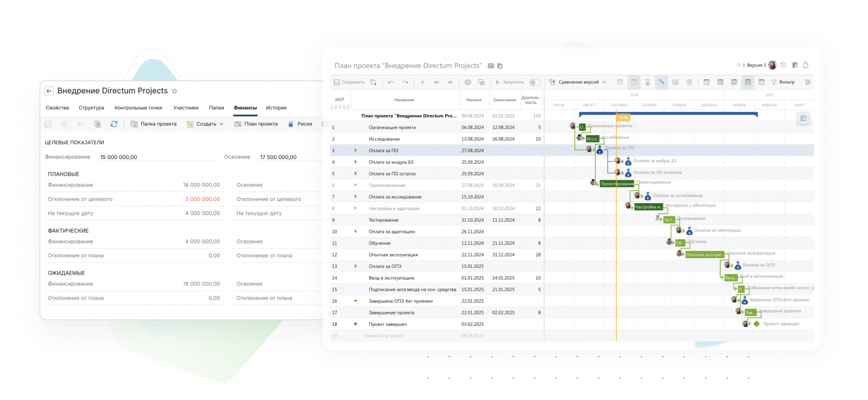The width and height of the screenshot is (868, 400).
Task: Open the Сравнение версий dropdown
Action: pyautogui.click(x=578, y=82)
